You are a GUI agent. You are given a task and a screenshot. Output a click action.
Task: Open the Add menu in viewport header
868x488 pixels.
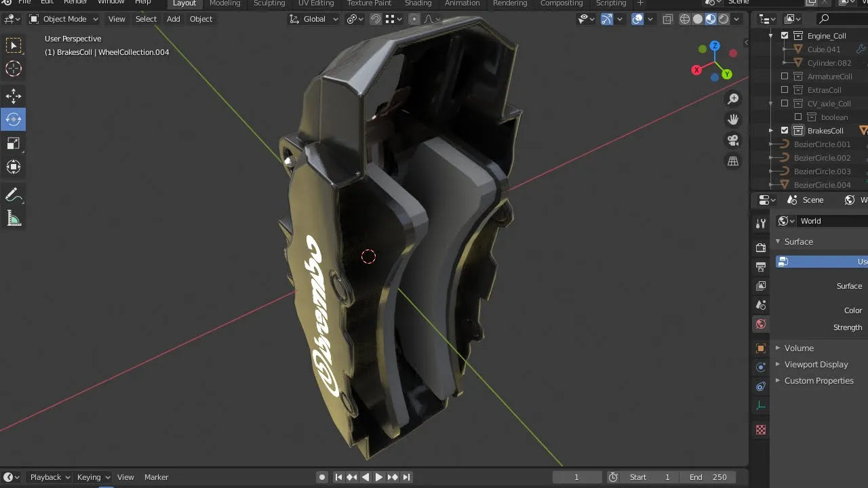pyautogui.click(x=174, y=19)
